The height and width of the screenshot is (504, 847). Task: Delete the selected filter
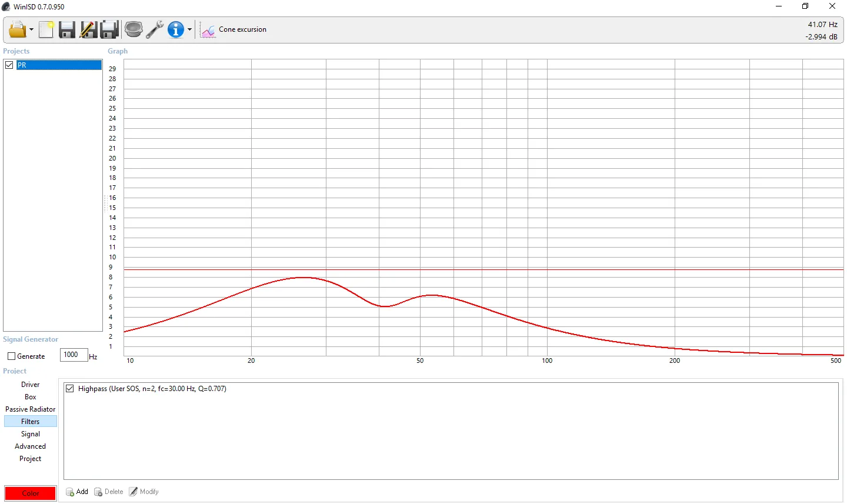pos(109,492)
